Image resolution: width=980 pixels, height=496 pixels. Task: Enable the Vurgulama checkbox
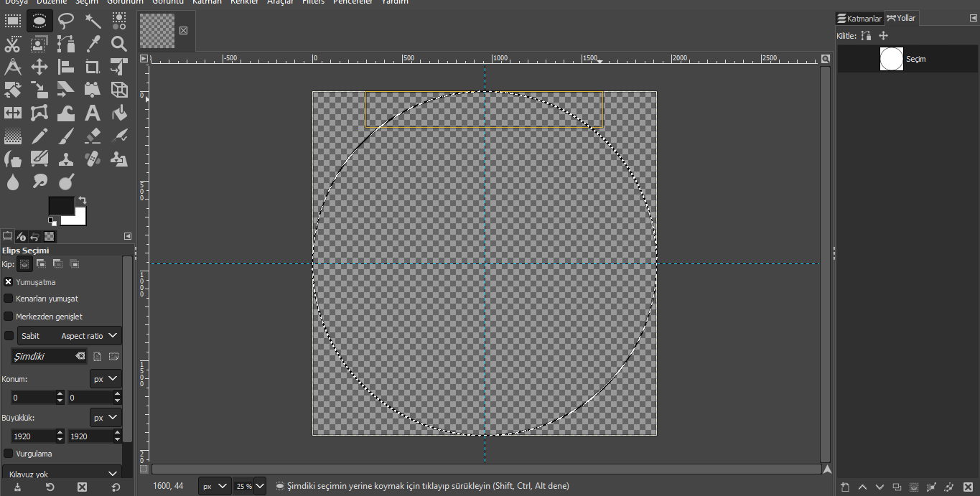coord(9,454)
